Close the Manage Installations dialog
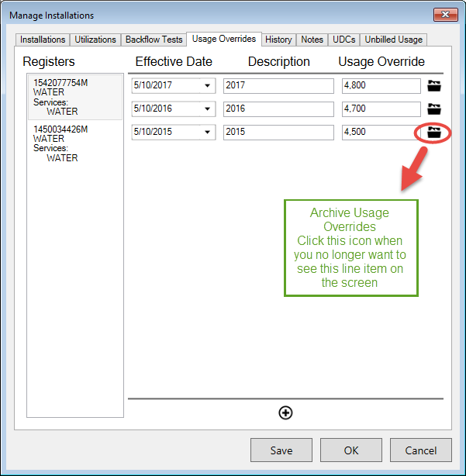The height and width of the screenshot is (476, 466). [x=445, y=15]
